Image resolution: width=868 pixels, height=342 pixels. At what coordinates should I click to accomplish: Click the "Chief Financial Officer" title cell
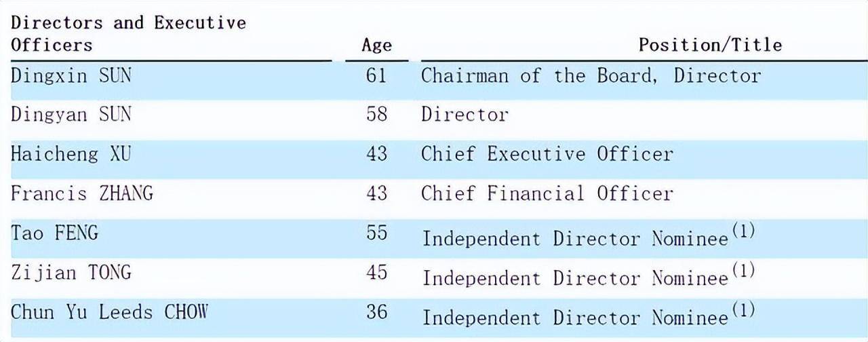[547, 193]
